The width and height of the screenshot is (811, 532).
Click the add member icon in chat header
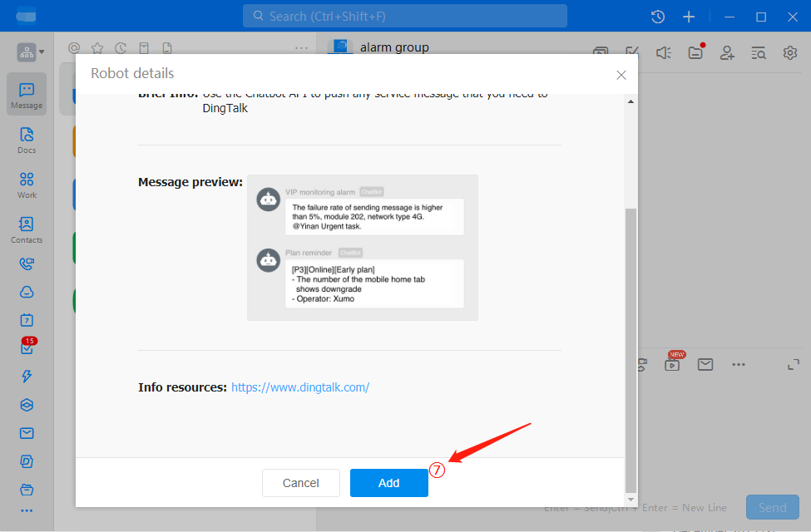click(727, 52)
